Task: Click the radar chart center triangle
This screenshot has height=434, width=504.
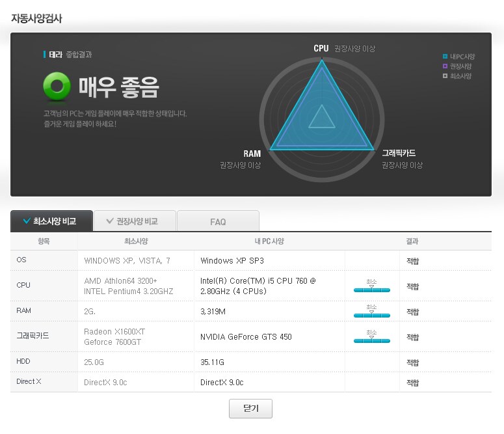Action: (321, 118)
